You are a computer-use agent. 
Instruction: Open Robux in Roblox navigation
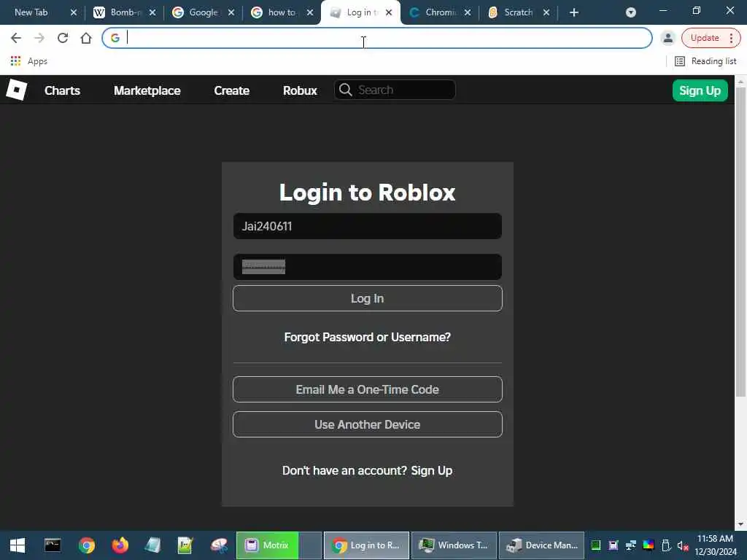[x=300, y=90]
